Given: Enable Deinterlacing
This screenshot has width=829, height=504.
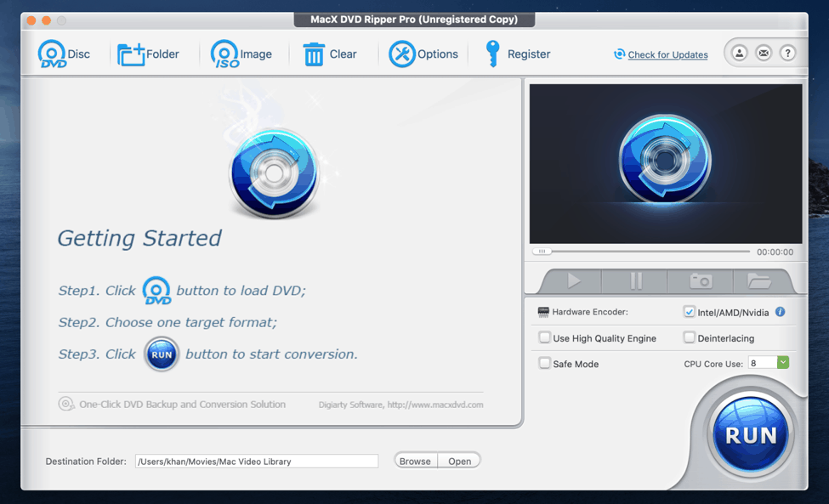Looking at the screenshot, I should click(689, 337).
